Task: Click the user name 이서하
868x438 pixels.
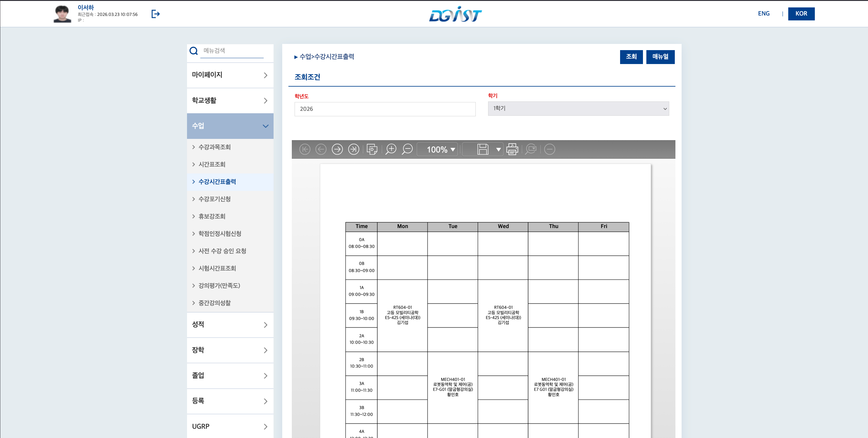Action: tap(86, 7)
